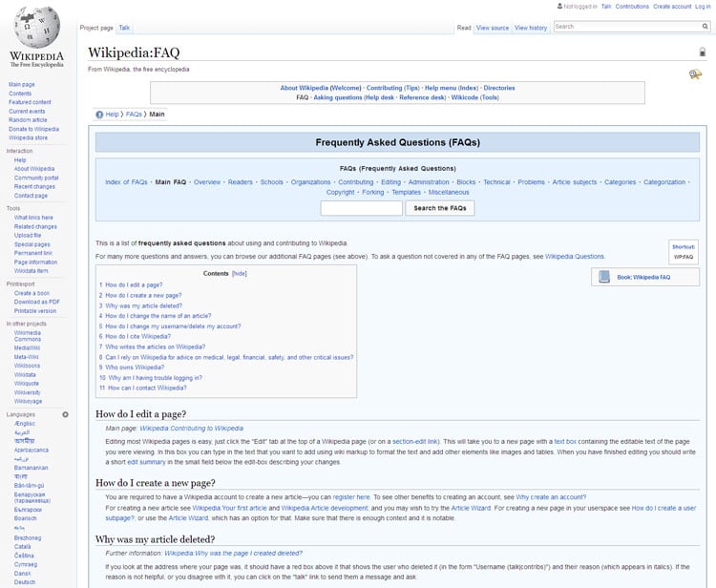Image resolution: width=716 pixels, height=588 pixels.
Task: Open Recent changes in sidebar
Action: (34, 187)
